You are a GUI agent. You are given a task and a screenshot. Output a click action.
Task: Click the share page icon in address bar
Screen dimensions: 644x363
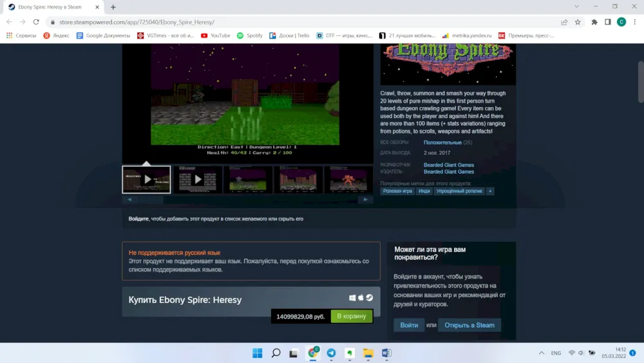click(564, 22)
